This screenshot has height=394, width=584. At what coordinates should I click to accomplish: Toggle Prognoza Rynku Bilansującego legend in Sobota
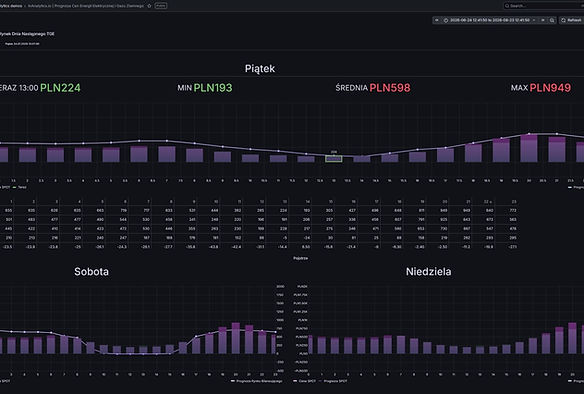[x=257, y=381]
